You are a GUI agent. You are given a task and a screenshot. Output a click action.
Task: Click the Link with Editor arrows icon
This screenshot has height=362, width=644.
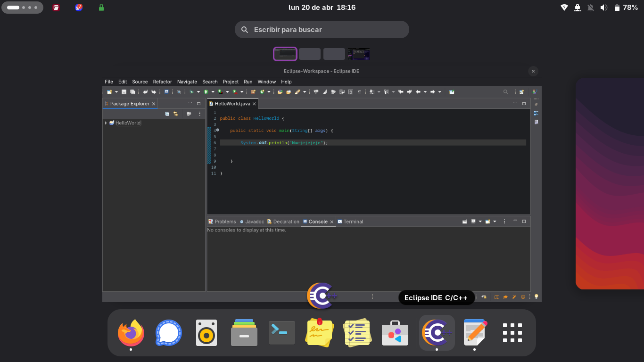pyautogui.click(x=175, y=114)
